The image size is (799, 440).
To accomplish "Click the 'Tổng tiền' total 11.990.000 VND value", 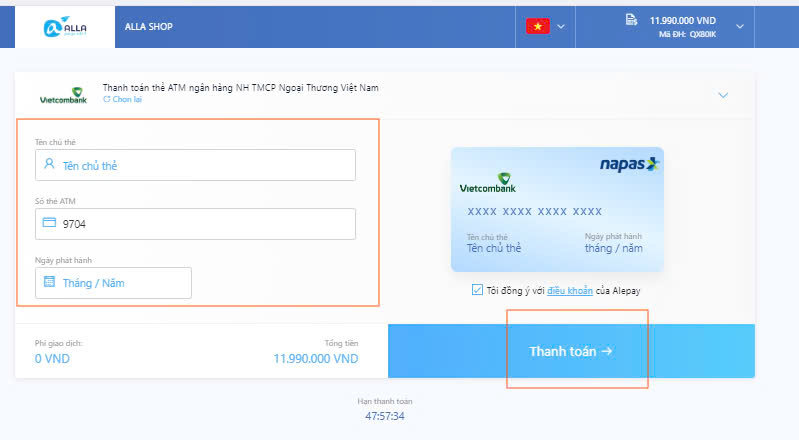I will (x=316, y=358).
